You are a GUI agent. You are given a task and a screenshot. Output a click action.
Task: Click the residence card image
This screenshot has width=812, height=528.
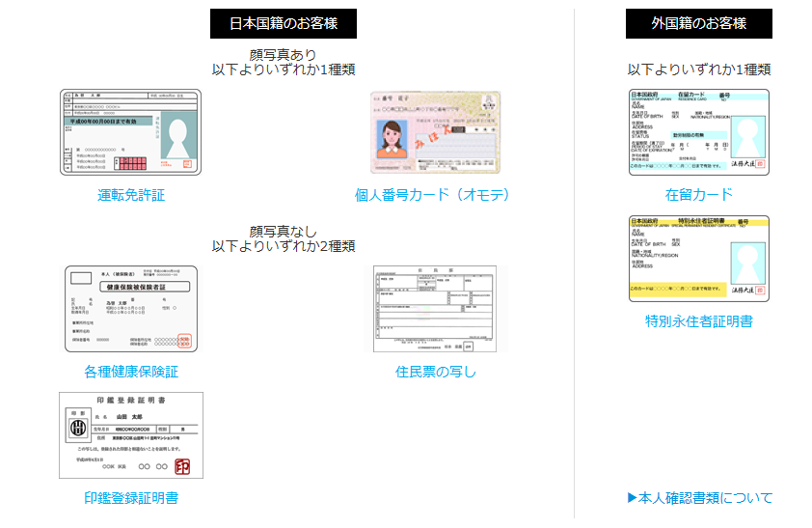pos(699,132)
